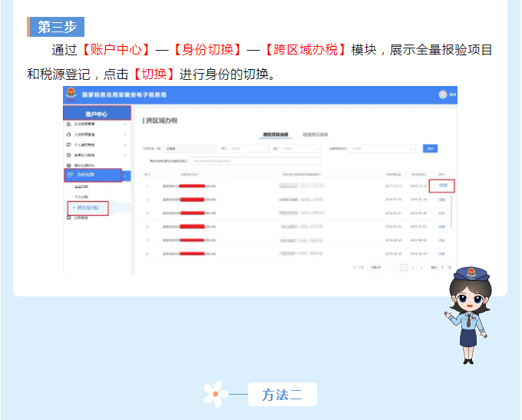This screenshot has width=522, height=420.
Task: Select 企业办税 submenu item
Action: tap(81, 187)
